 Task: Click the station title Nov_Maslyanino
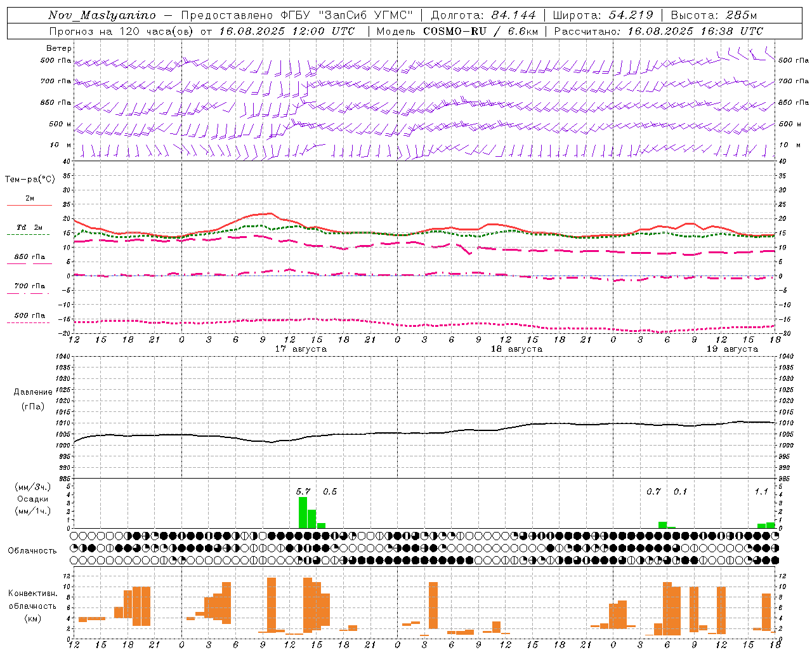(102, 15)
